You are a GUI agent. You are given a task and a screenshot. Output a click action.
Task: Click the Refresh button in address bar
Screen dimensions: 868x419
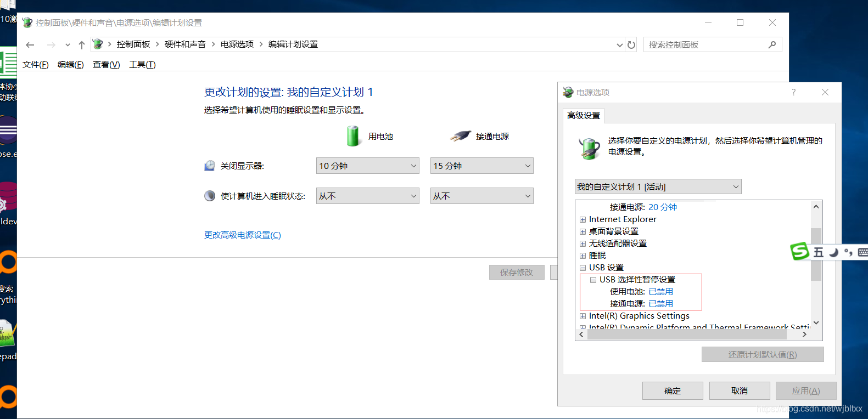tap(631, 45)
